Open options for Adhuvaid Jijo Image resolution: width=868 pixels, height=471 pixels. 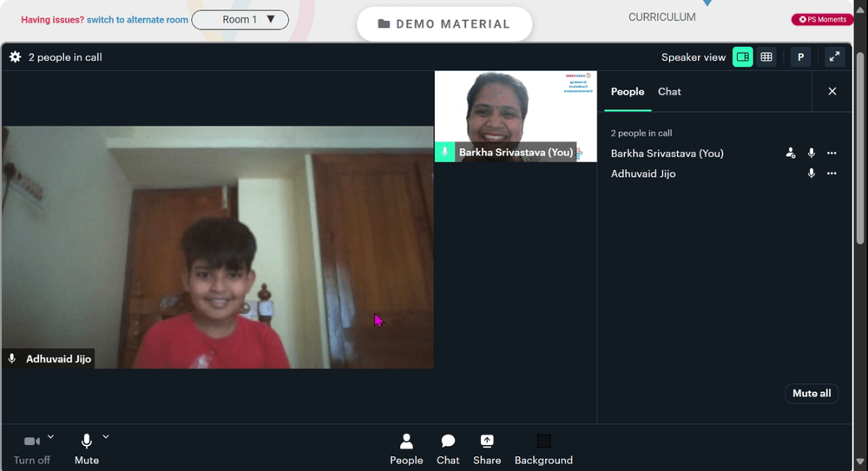pos(832,173)
